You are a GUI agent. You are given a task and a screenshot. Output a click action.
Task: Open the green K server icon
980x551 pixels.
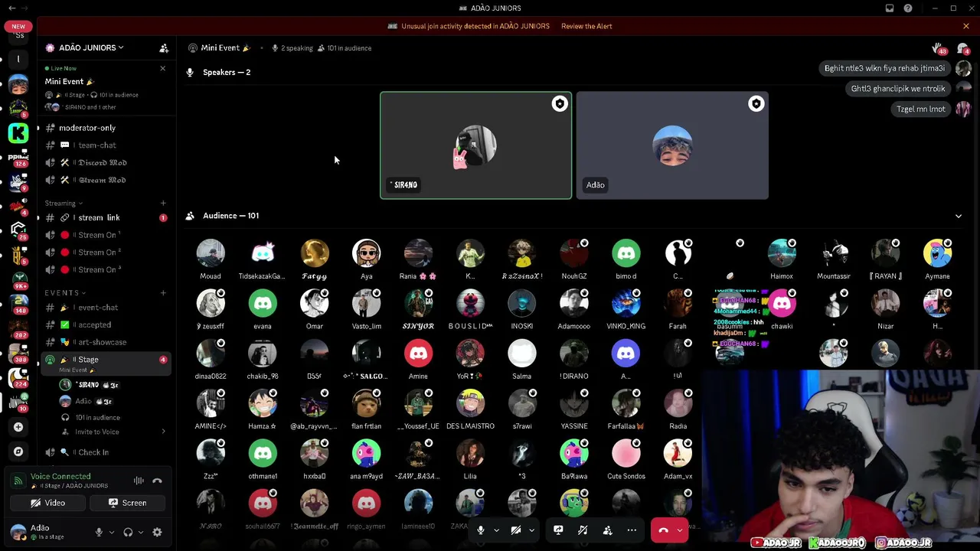click(18, 133)
